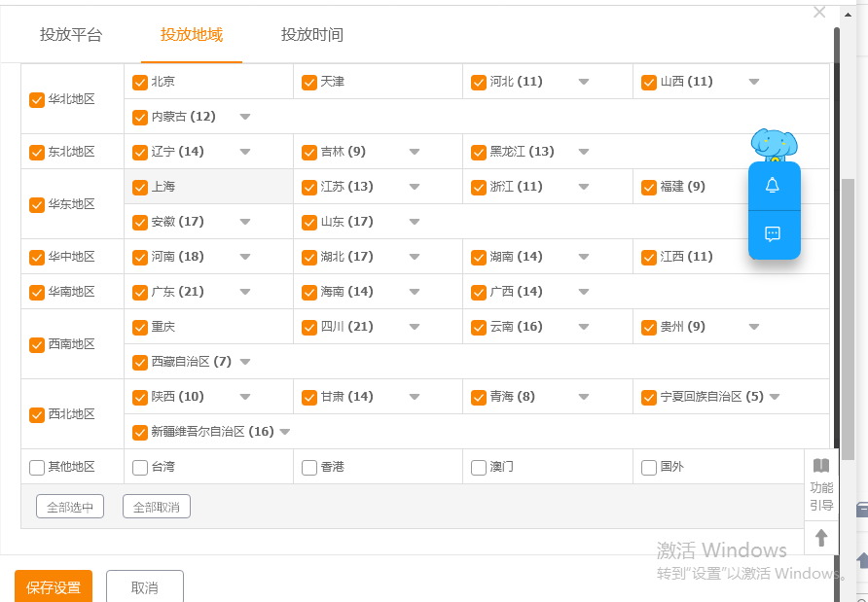Expand the 云南 (16) dropdown arrow
The height and width of the screenshot is (602, 868).
click(x=584, y=327)
